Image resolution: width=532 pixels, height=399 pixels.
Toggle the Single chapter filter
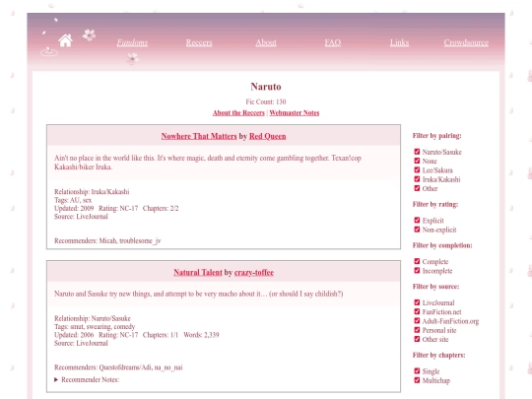[x=417, y=370]
